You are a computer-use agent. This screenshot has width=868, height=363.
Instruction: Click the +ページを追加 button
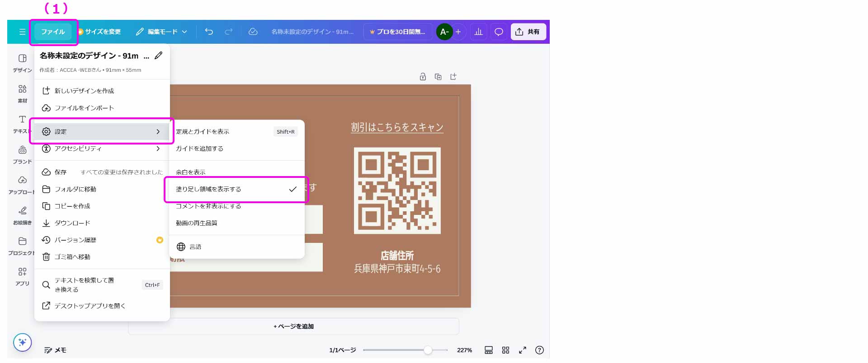(293, 326)
